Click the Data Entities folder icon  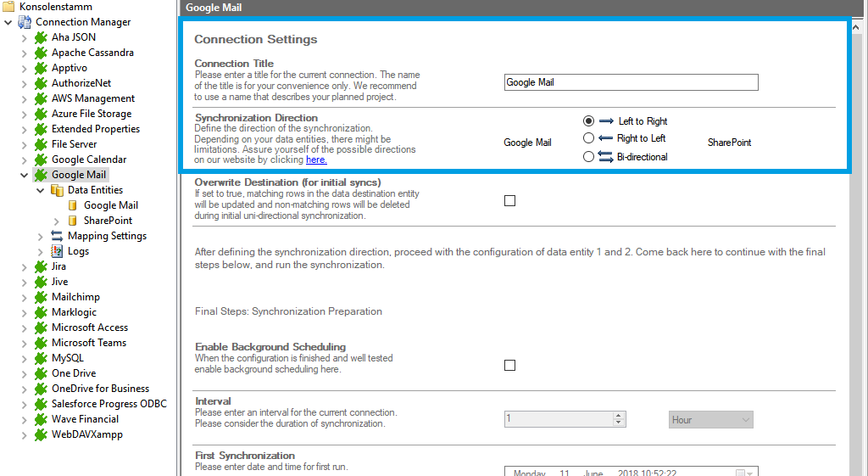tap(57, 190)
